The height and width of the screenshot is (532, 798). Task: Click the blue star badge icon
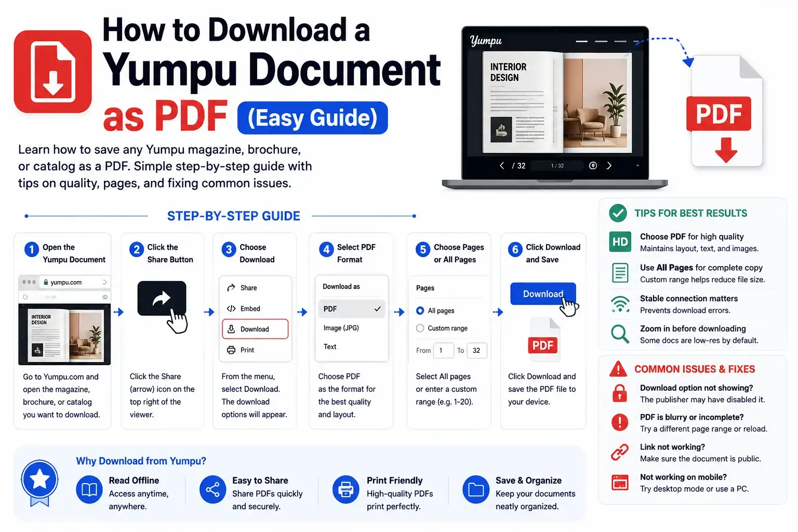click(39, 482)
